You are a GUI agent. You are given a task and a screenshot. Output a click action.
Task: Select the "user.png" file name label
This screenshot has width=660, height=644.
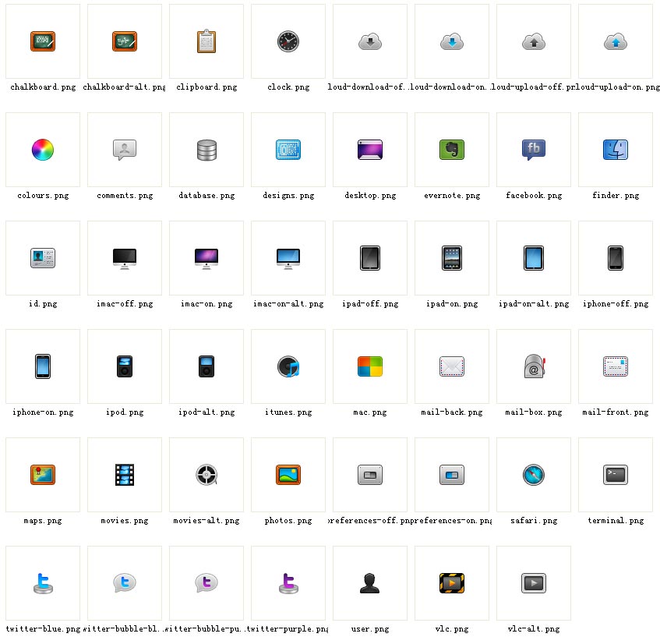point(370,629)
